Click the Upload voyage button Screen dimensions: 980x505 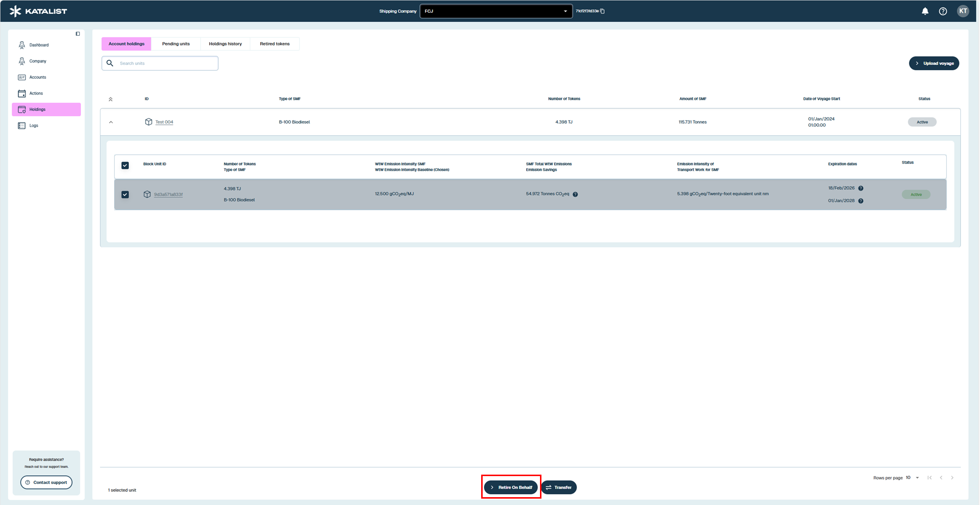pos(934,64)
